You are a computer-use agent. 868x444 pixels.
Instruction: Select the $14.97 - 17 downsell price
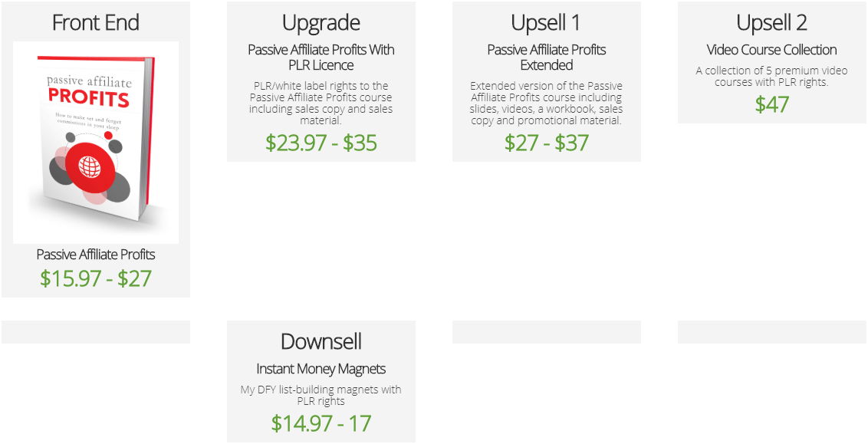coord(321,423)
